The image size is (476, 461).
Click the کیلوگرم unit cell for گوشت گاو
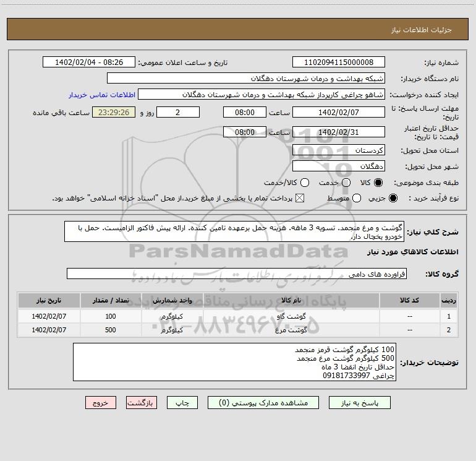pyautogui.click(x=172, y=316)
